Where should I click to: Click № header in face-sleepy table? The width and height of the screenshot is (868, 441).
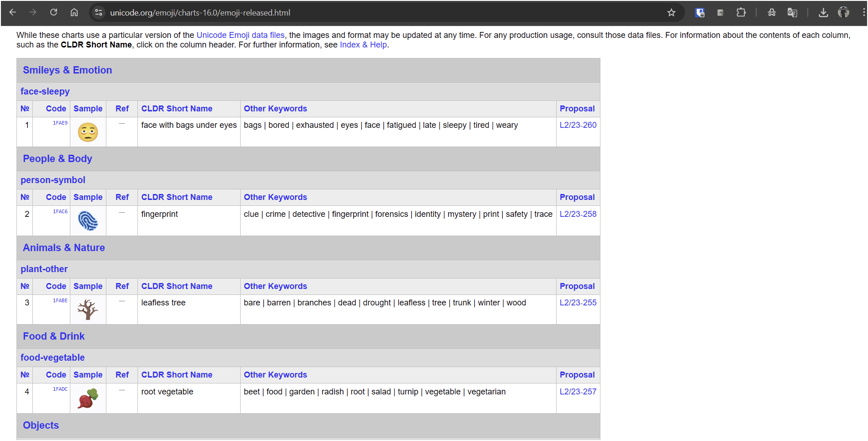tap(25, 109)
